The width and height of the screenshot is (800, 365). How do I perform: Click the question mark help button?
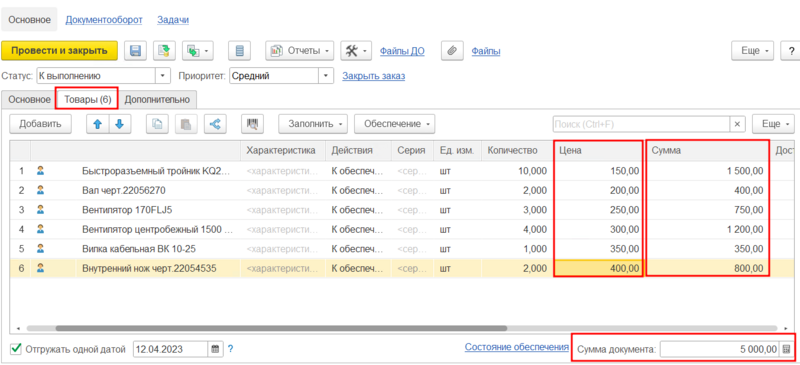791,51
